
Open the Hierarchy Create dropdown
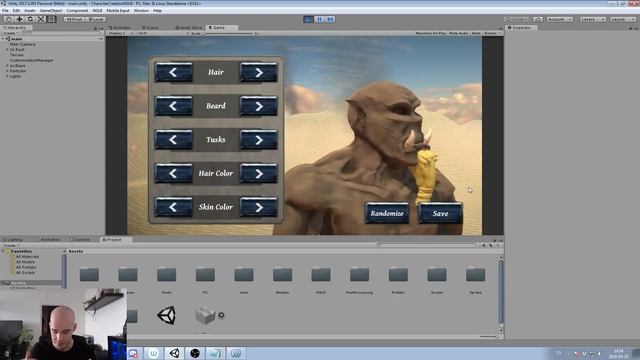(10, 33)
